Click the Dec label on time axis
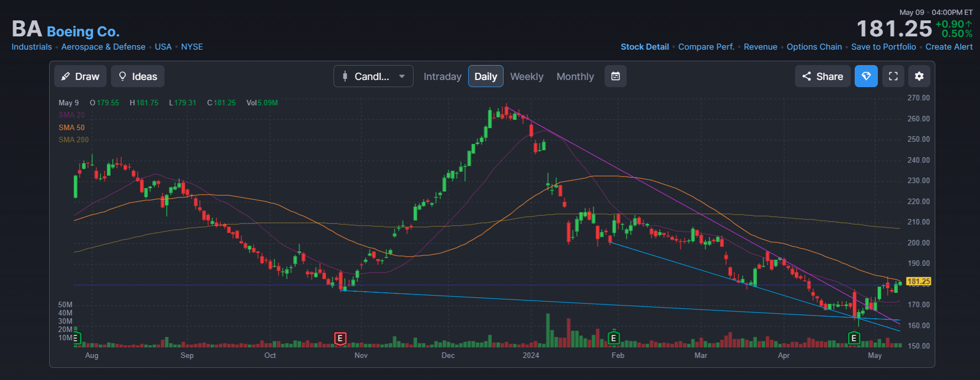This screenshot has height=380, width=980. tap(448, 355)
